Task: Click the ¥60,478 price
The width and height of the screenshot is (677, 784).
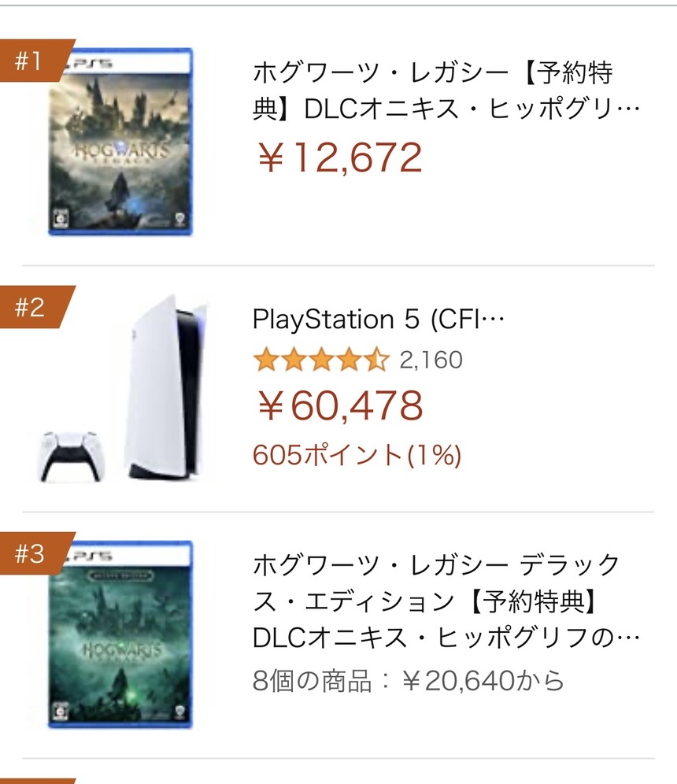Action: click(340, 406)
